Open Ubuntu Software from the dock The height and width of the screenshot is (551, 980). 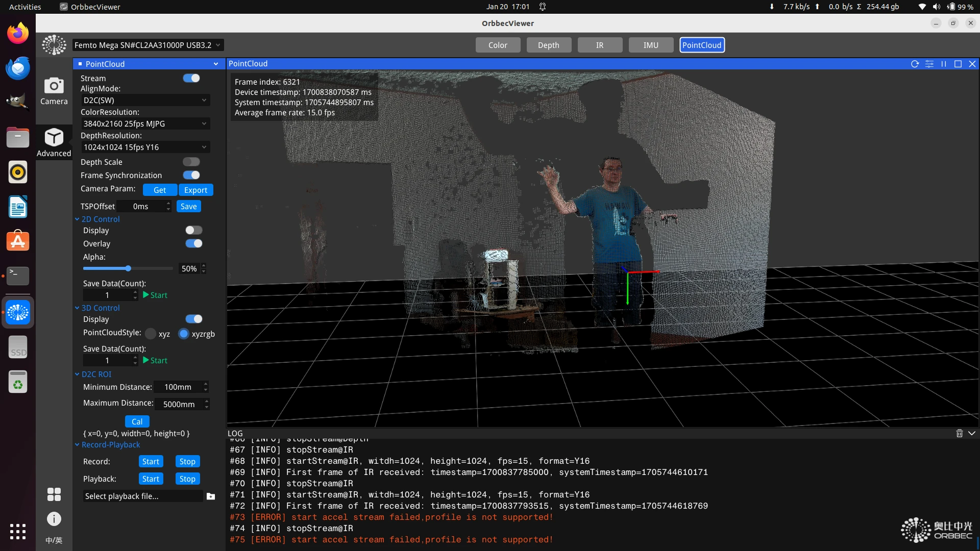point(18,241)
